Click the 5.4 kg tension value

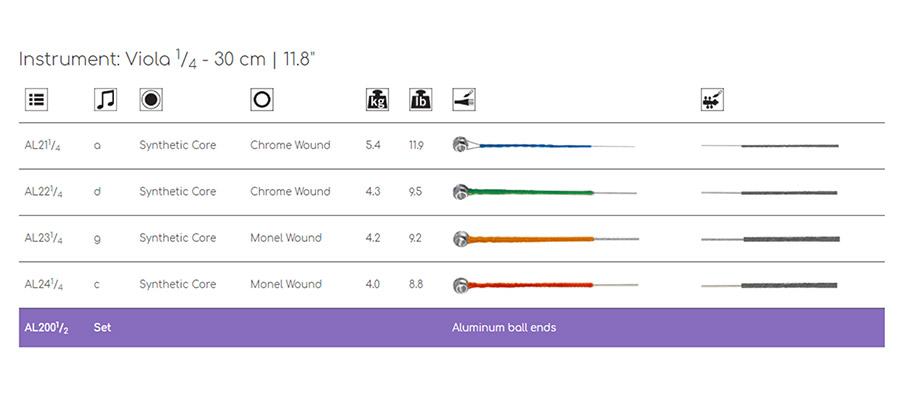coord(373,145)
